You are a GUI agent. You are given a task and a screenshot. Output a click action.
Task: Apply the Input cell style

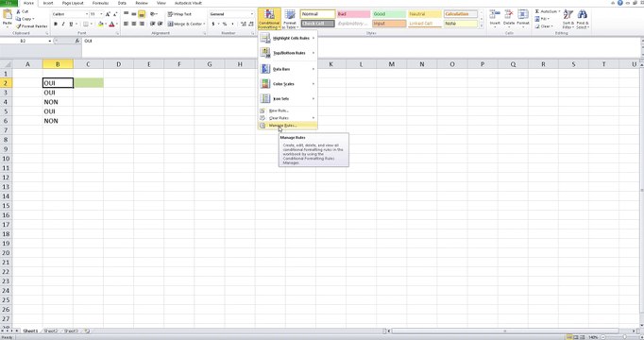(x=389, y=24)
